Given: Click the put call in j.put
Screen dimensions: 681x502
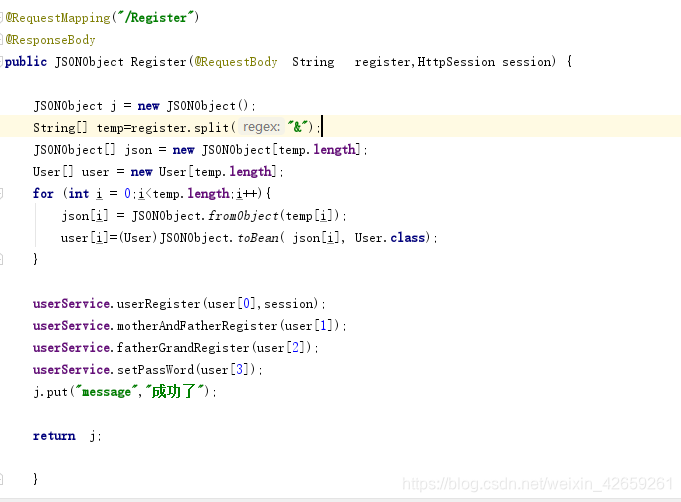Looking at the screenshot, I should (57, 392).
